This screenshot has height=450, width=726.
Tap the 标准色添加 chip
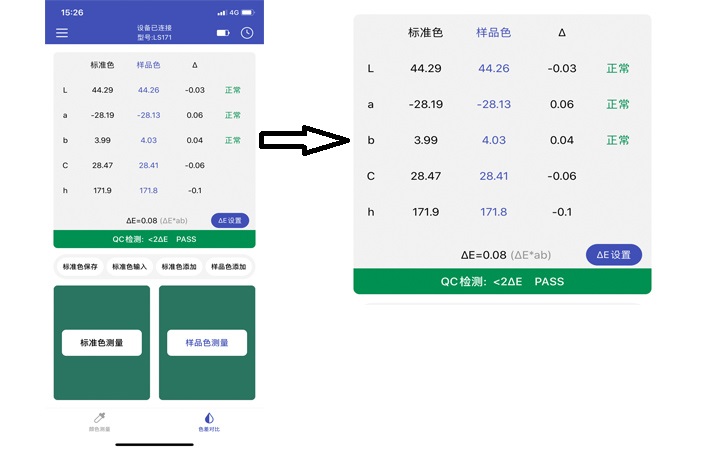[x=179, y=267]
